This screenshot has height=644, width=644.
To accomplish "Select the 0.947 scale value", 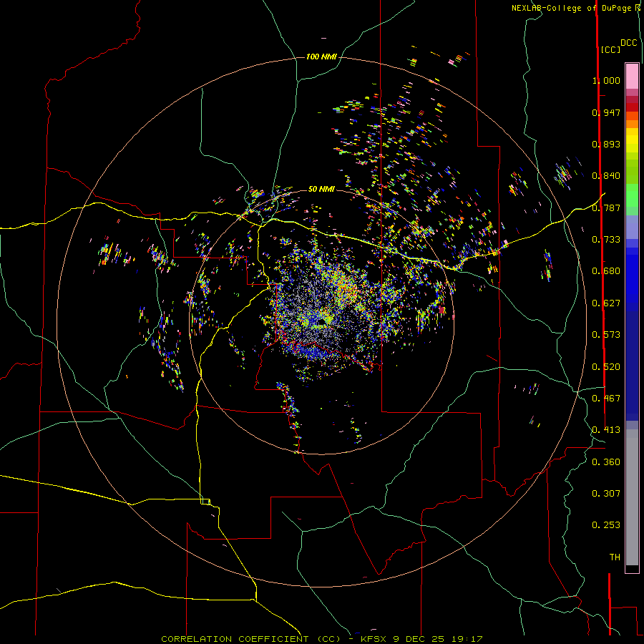I will (x=606, y=112).
